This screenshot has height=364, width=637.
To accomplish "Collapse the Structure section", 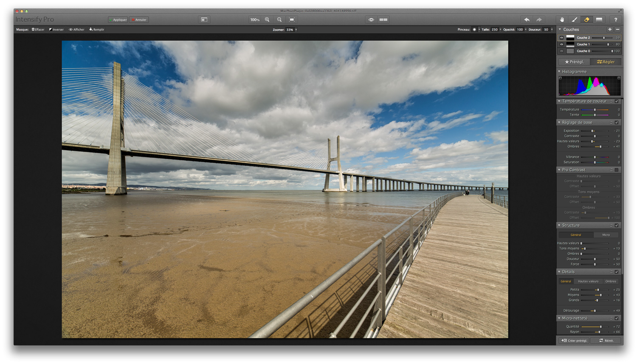I will [x=559, y=226].
